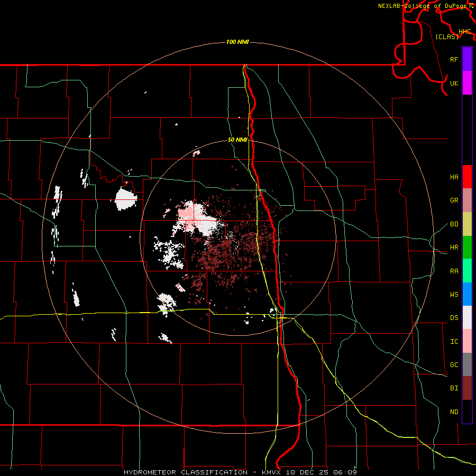This screenshot has height=476, width=476.
Task: Click the UK magenta legend swatch
Action: pyautogui.click(x=467, y=83)
